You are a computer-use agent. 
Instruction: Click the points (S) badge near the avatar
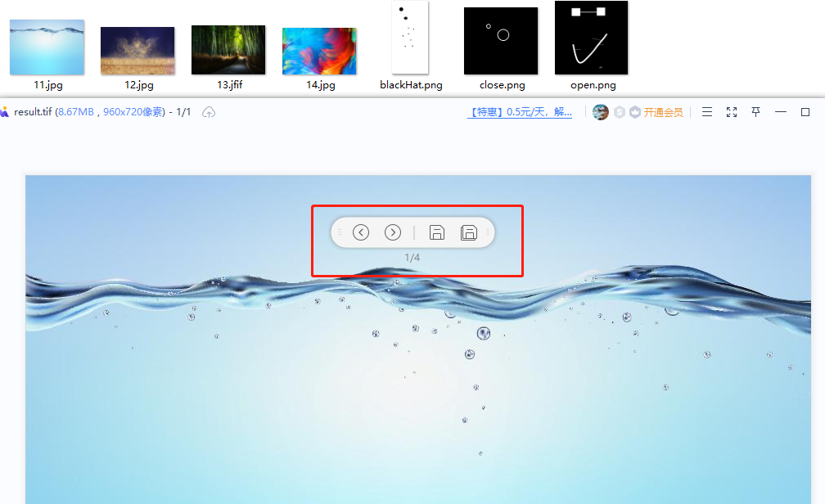click(x=620, y=111)
